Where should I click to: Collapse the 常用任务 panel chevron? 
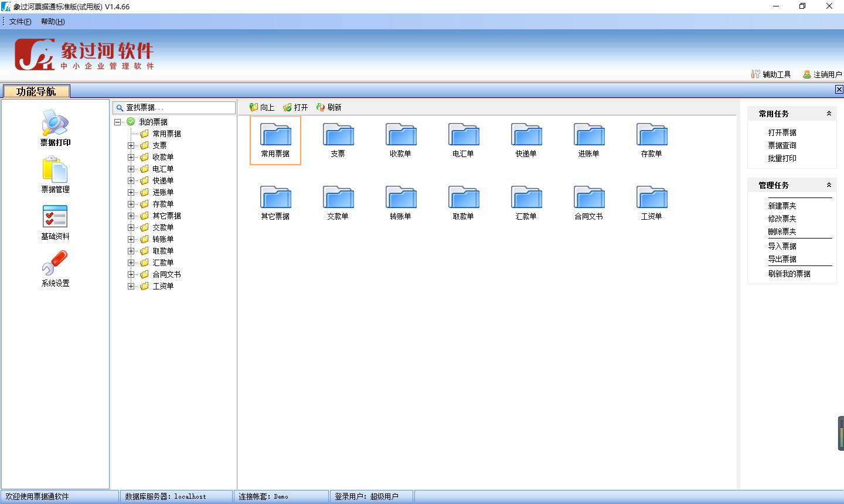click(829, 114)
